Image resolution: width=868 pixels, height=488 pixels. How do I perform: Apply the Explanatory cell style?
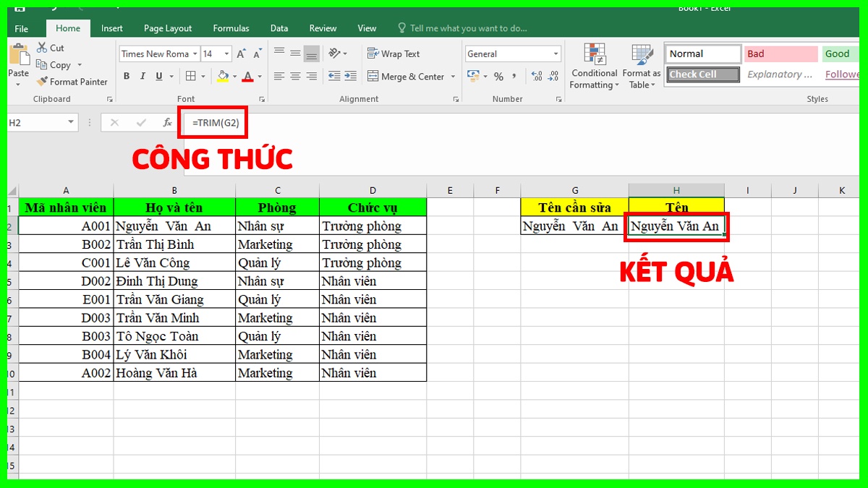[781, 74]
